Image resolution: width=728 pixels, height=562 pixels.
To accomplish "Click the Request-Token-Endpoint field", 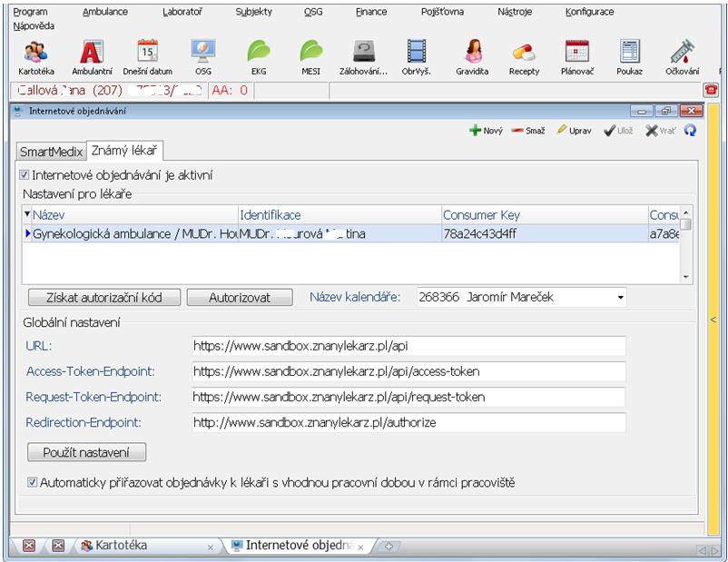I will (x=408, y=397).
